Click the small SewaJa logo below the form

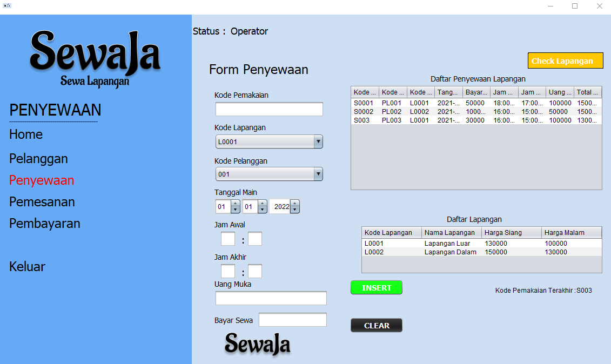(257, 344)
